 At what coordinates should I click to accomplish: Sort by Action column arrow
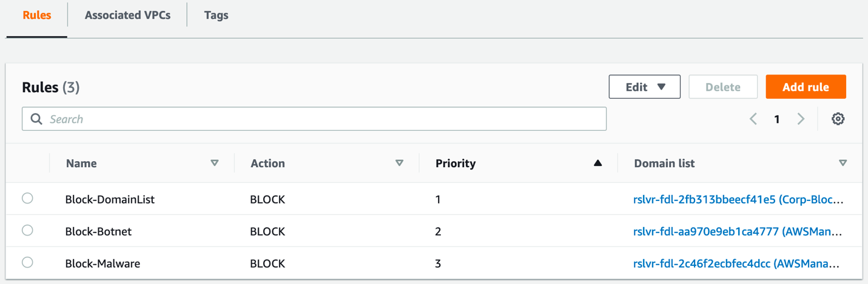(x=399, y=163)
